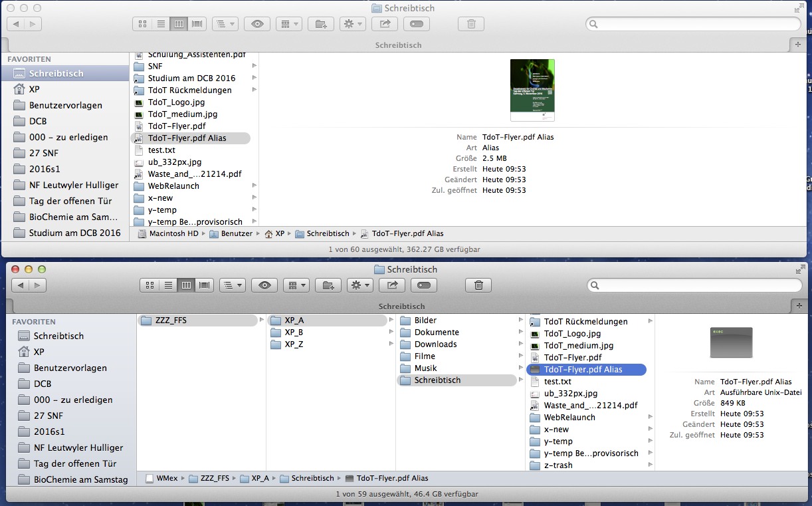Click flyer preview thumbnail in top window

pyautogui.click(x=532, y=90)
